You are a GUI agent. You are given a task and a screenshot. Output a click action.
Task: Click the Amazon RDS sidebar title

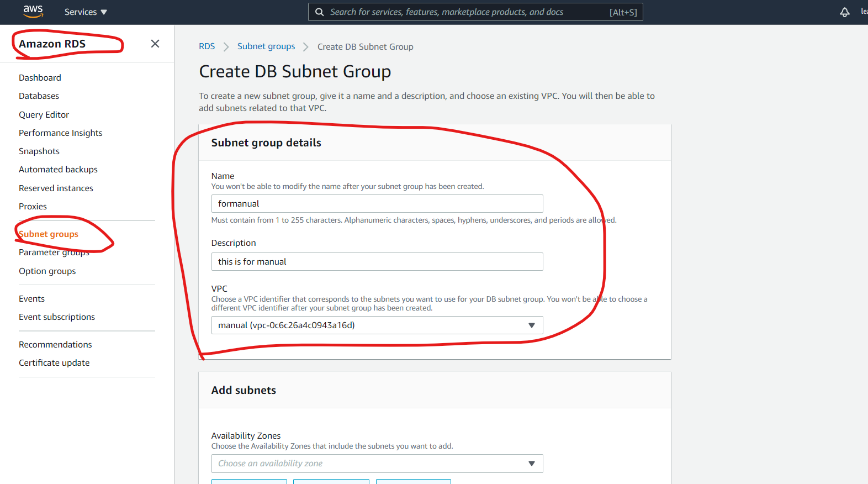pos(52,44)
